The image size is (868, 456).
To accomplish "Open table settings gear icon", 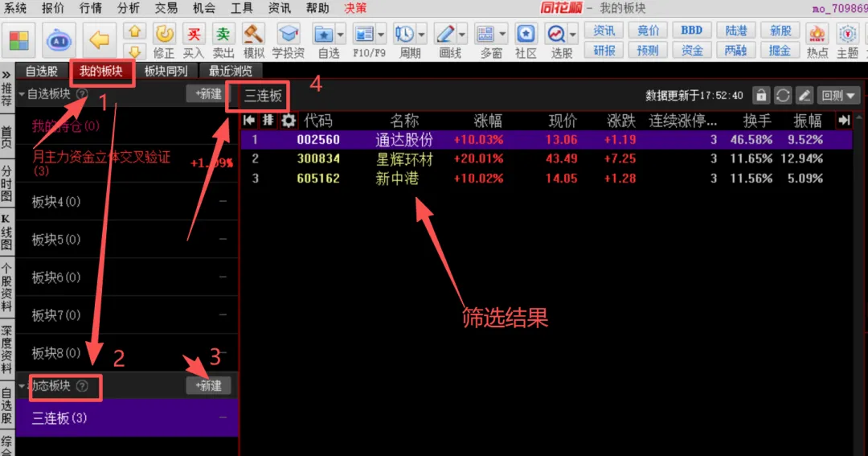I will [x=288, y=121].
